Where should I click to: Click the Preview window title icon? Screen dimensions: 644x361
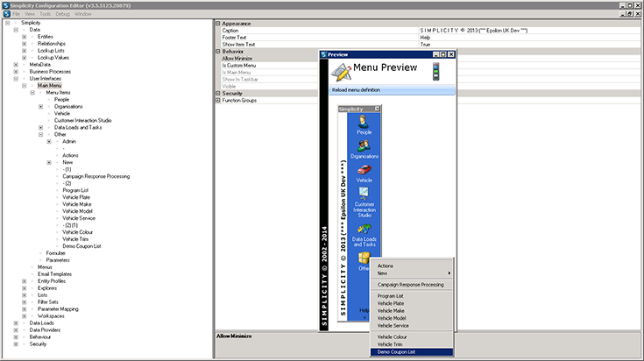coord(323,54)
